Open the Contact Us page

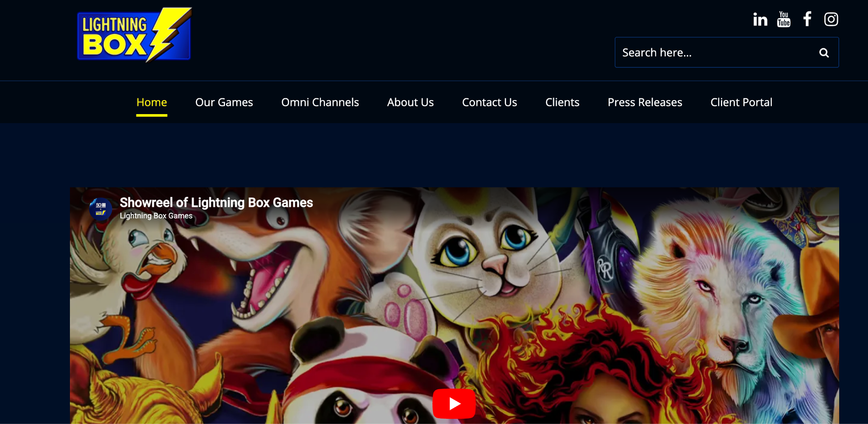(490, 102)
